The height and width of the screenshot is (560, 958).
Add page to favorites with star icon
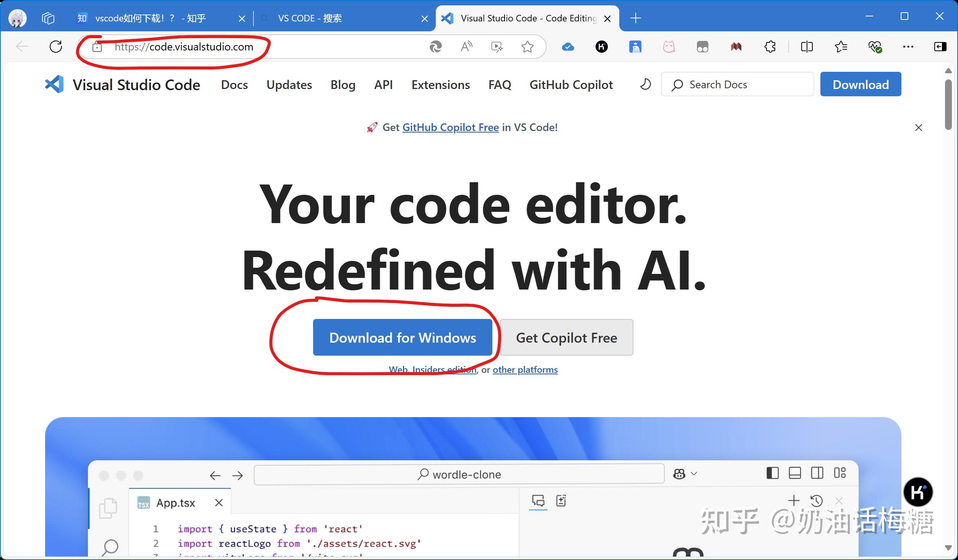coord(528,47)
